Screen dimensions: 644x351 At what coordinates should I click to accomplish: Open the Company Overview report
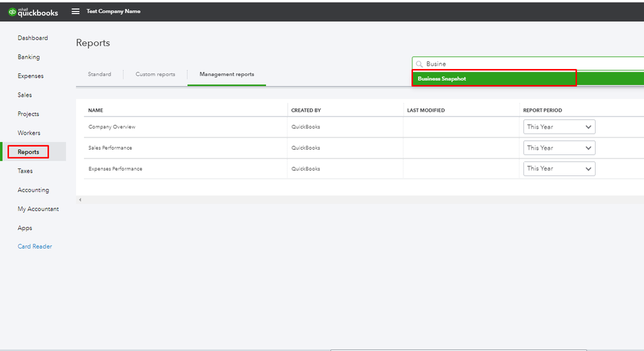112,127
